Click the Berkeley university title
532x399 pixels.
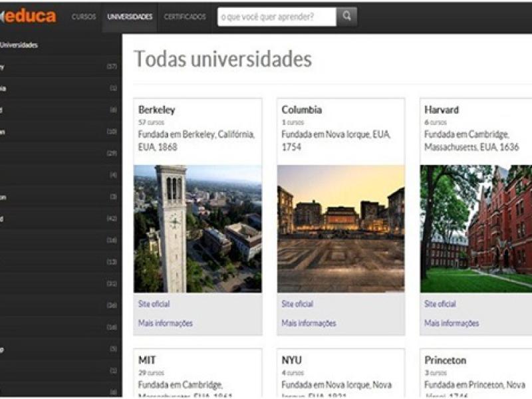[x=157, y=110]
